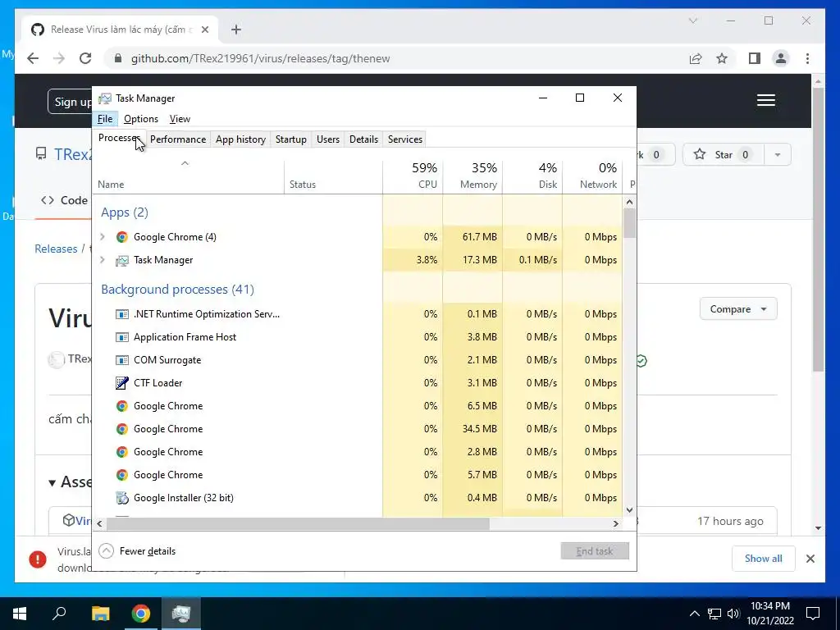Open the Chrome tab search chevron

click(692, 21)
